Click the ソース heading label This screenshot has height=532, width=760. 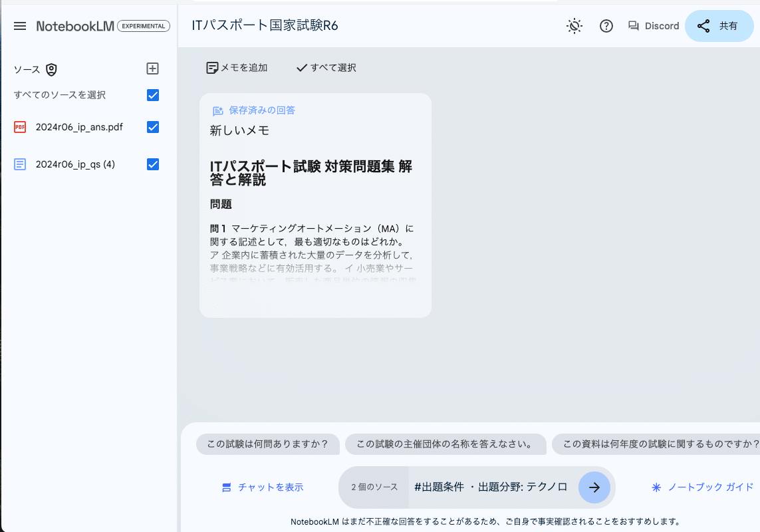(x=27, y=70)
